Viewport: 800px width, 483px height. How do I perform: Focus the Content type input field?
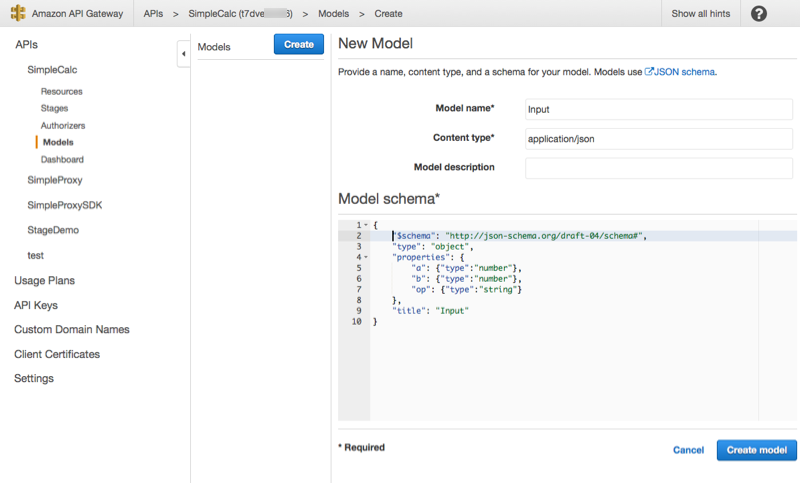pos(659,139)
